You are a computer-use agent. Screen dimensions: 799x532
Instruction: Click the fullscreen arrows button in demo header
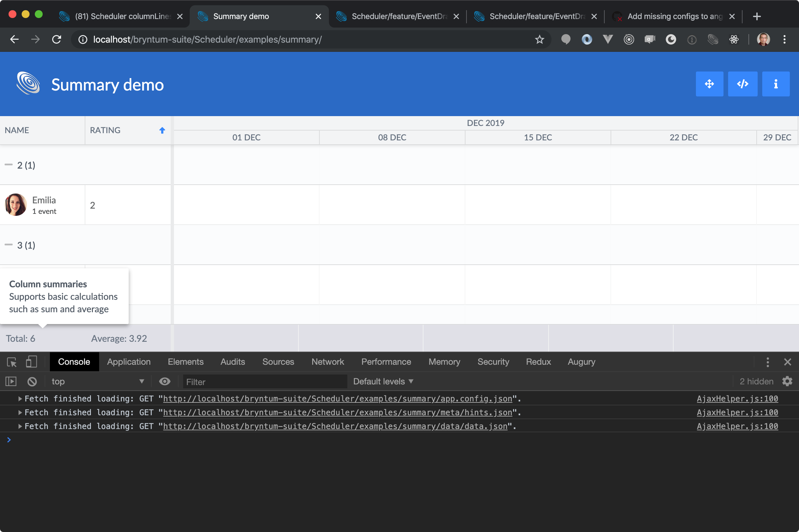(x=709, y=84)
